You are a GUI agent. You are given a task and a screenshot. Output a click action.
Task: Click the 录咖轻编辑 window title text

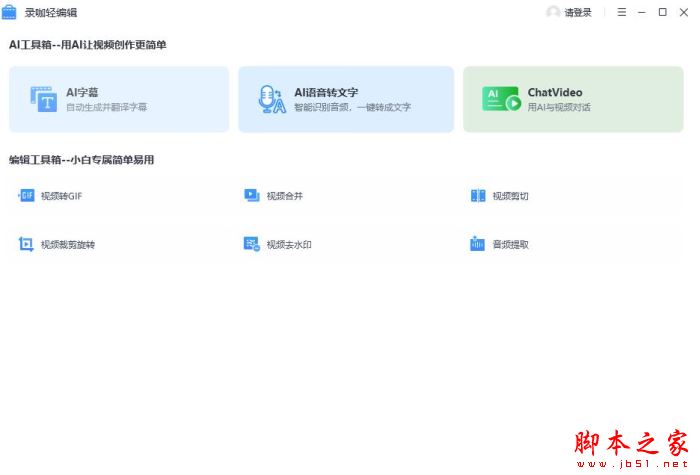click(x=51, y=12)
